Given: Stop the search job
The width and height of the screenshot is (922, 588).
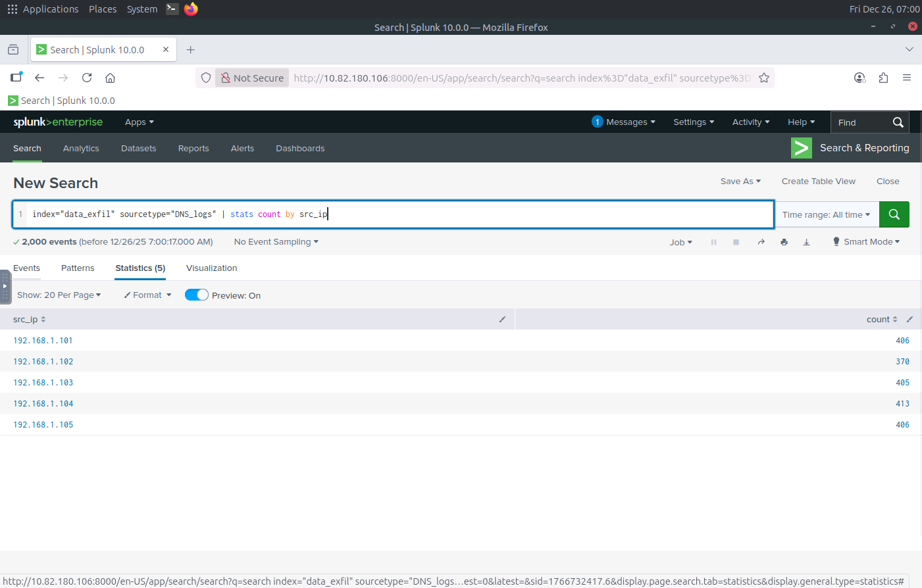Looking at the screenshot, I should [736, 242].
